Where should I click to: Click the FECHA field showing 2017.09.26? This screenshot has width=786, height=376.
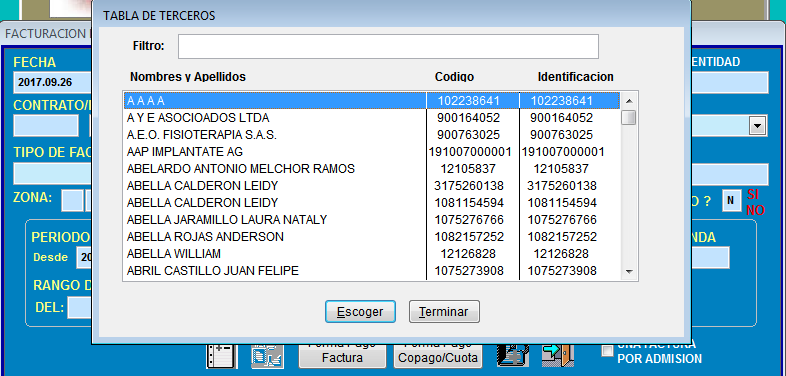point(53,83)
